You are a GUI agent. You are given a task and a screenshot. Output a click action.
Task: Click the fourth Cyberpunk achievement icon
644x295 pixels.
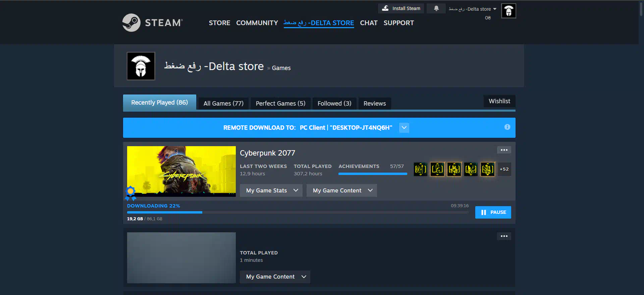(x=471, y=169)
